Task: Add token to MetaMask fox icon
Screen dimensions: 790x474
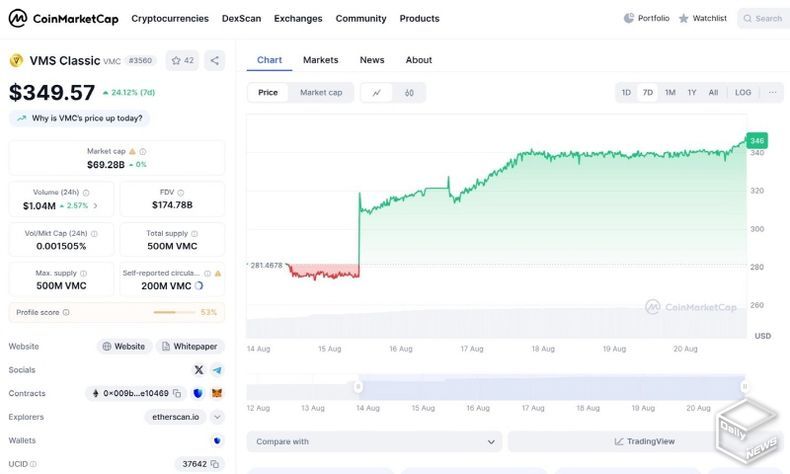Action: pos(217,393)
